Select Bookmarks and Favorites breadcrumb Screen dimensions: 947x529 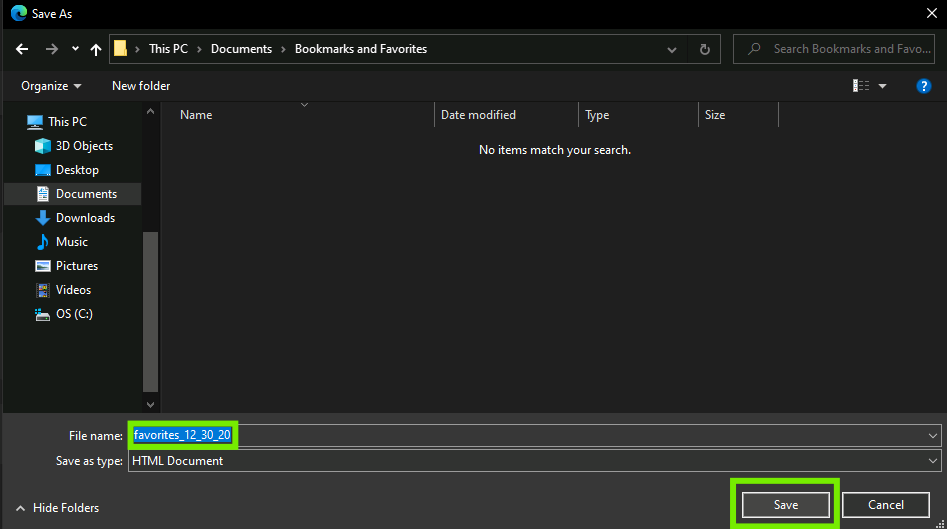click(361, 49)
